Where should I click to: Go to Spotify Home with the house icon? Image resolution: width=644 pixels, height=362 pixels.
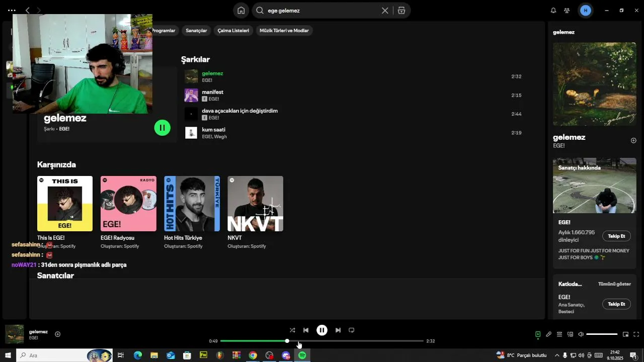[x=241, y=11]
